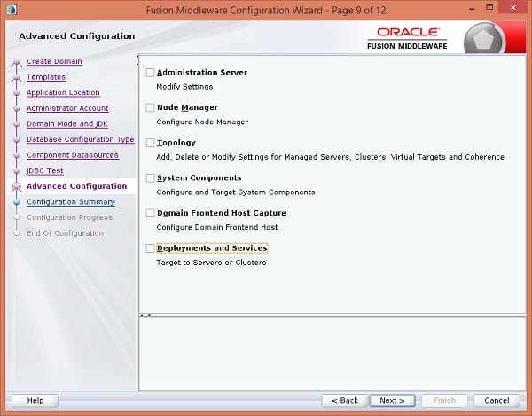Enable Deployments and Services checkbox
532x416 pixels.
coord(150,248)
